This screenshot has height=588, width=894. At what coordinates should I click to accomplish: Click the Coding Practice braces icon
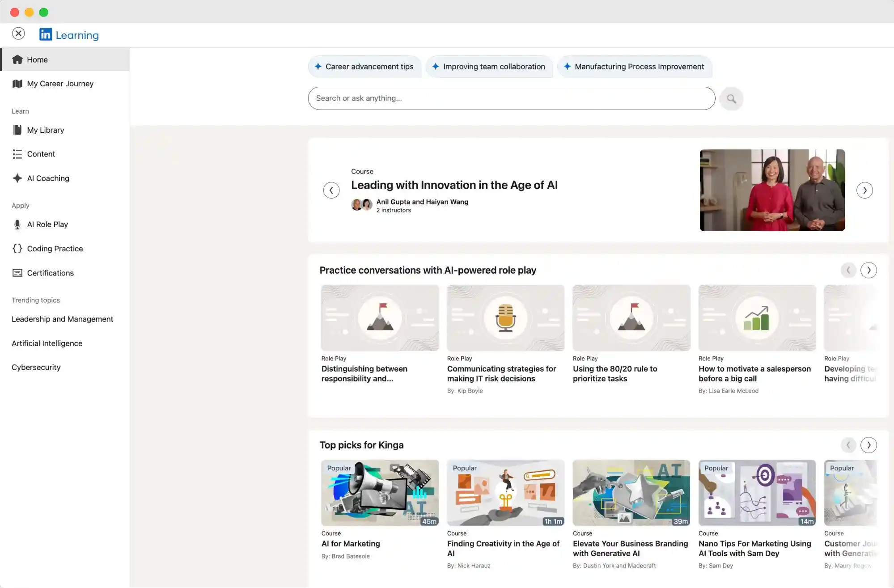pos(17,249)
